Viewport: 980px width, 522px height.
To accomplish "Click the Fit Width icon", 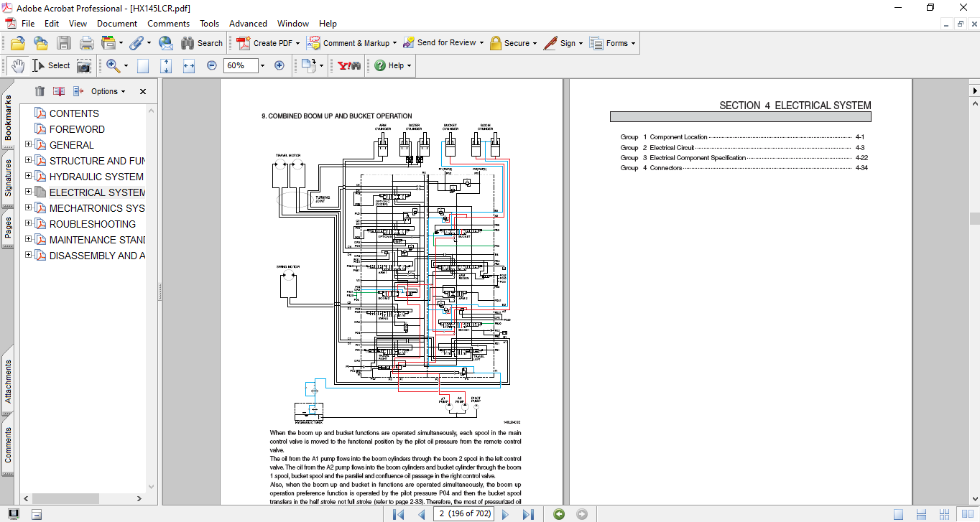I will pyautogui.click(x=189, y=65).
